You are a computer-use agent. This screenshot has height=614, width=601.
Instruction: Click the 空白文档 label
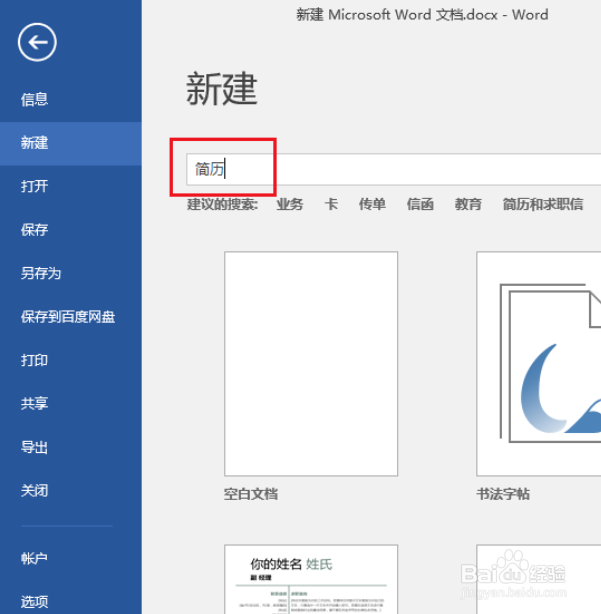point(251,494)
